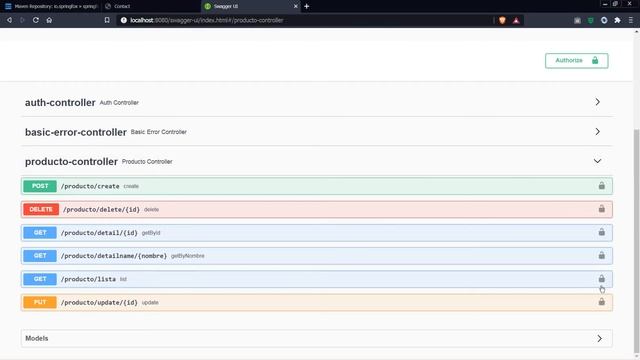Open the GET /producto/detailname/{nombre} operation

click(317, 256)
